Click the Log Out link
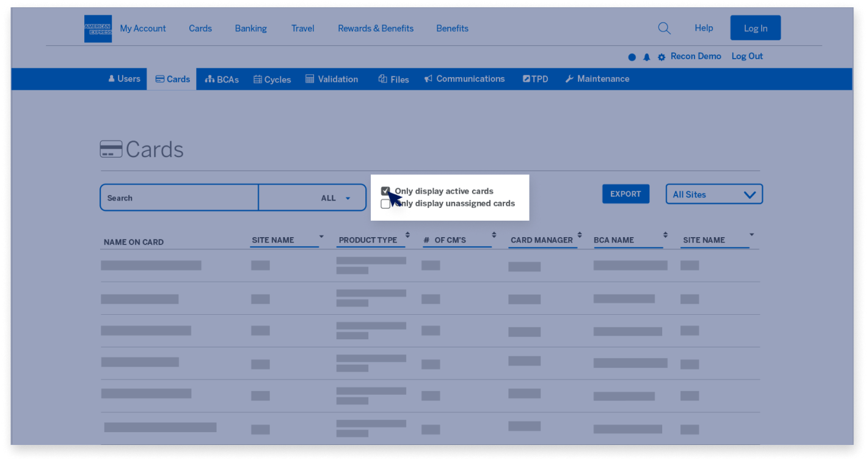 pyautogui.click(x=747, y=56)
